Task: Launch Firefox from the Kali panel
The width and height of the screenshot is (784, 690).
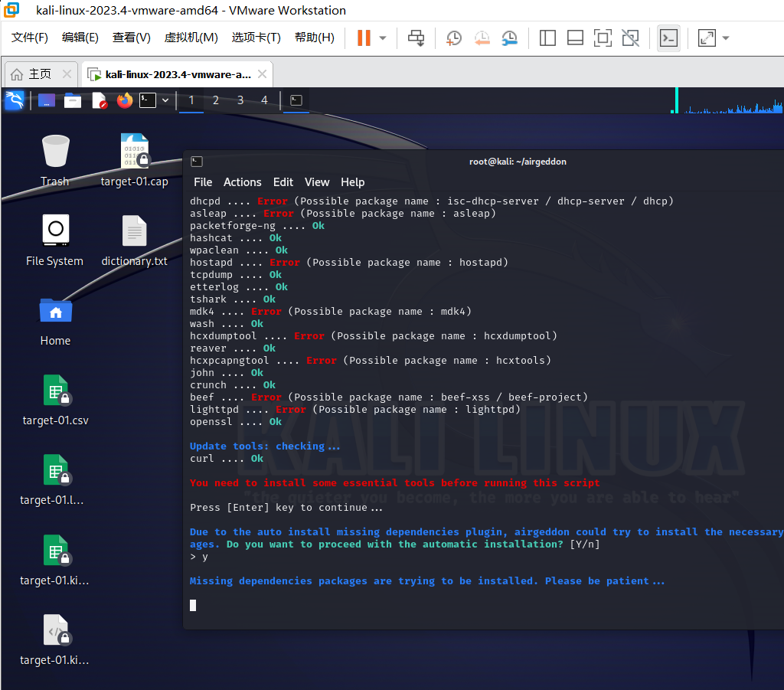Action: pos(124,100)
